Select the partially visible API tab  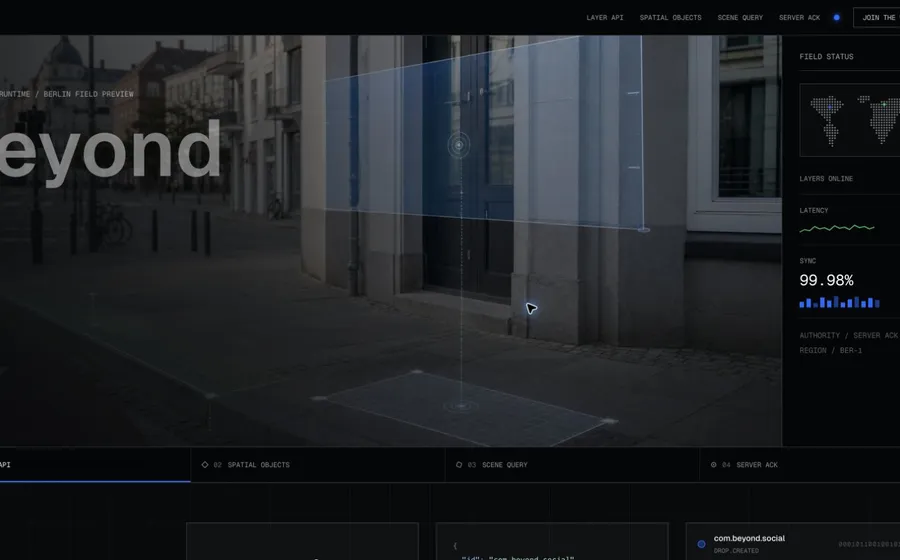pos(95,465)
